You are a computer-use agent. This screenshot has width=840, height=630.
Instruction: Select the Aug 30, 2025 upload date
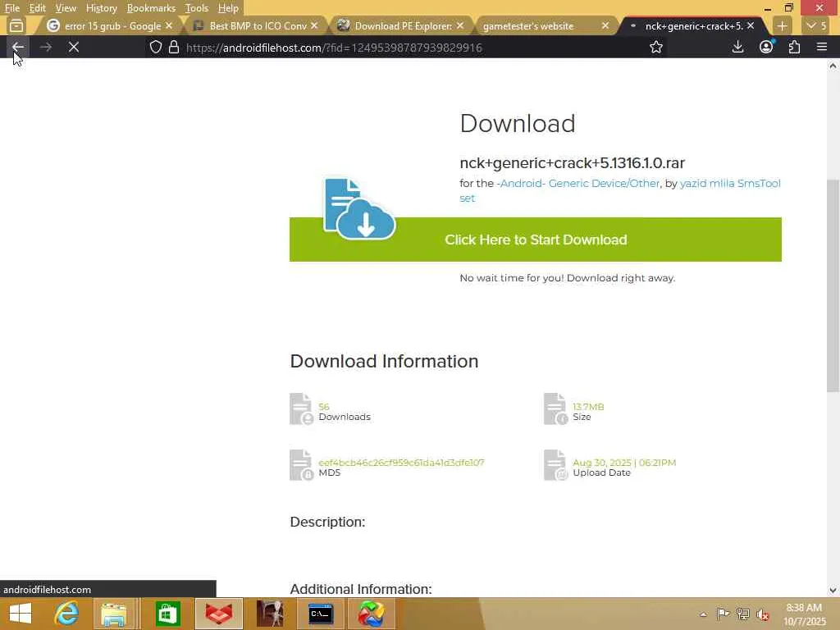pos(624,463)
